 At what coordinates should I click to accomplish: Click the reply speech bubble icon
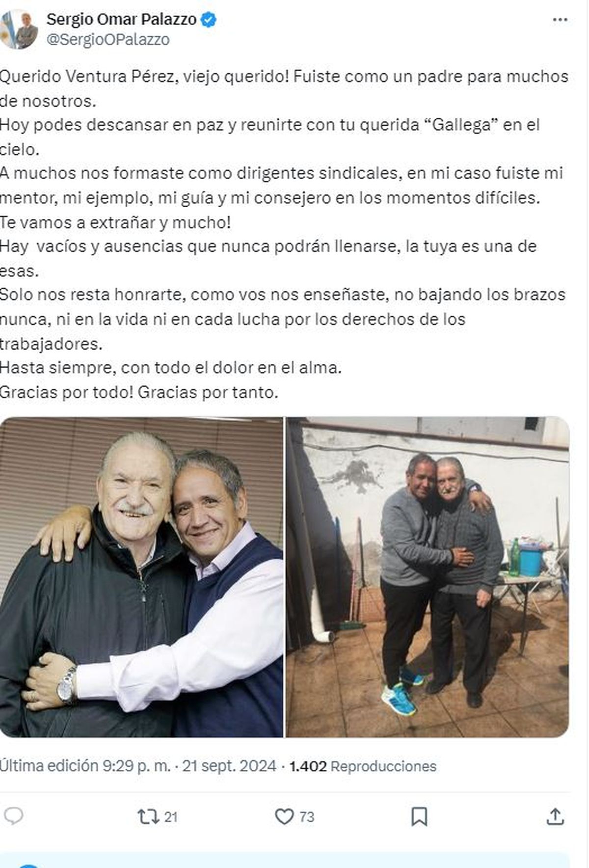click(13, 816)
